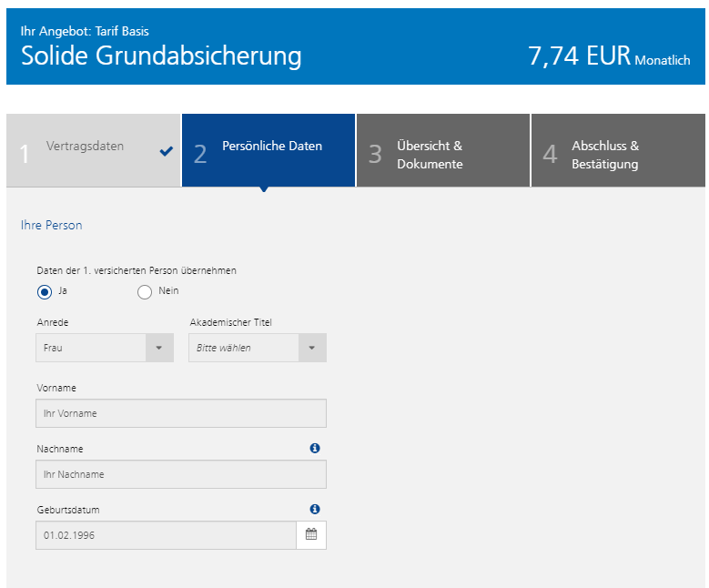Select the Nein radio button
709x588 pixels.
tap(144, 292)
